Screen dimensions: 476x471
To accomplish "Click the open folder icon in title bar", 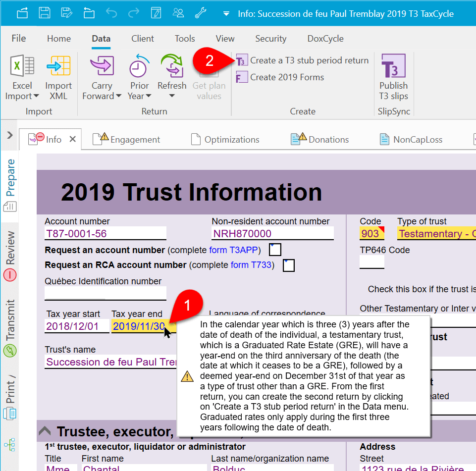I will click(89, 13).
